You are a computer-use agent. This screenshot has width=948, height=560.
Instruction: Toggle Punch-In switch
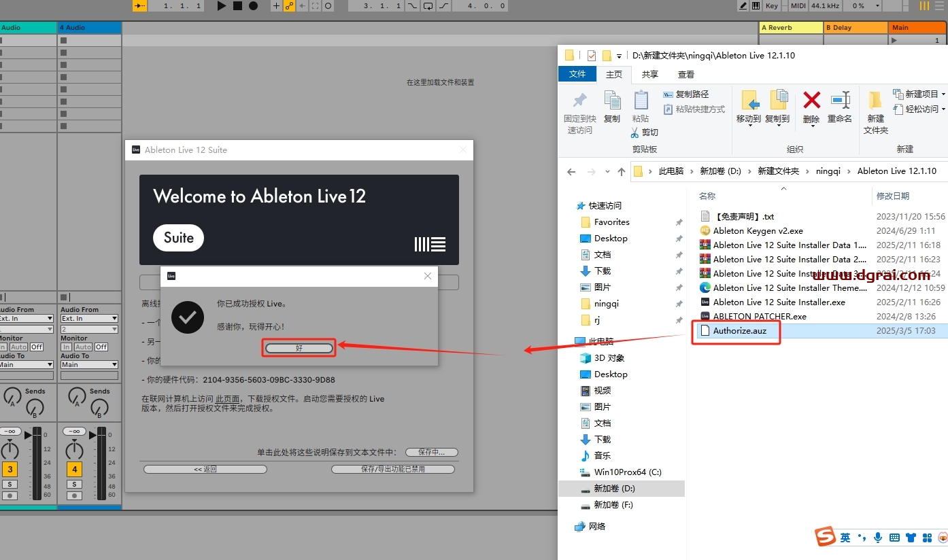point(413,5)
